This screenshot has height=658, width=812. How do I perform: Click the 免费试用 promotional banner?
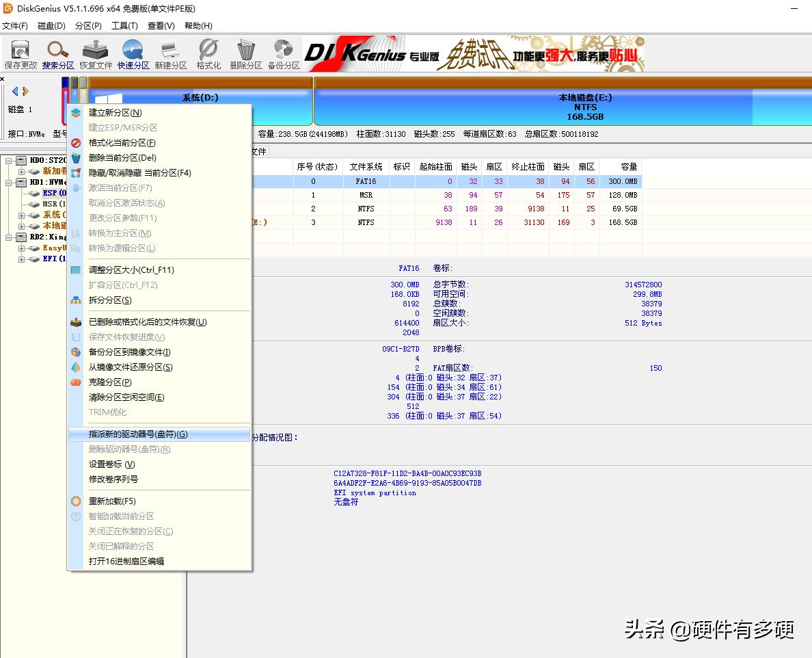click(478, 53)
